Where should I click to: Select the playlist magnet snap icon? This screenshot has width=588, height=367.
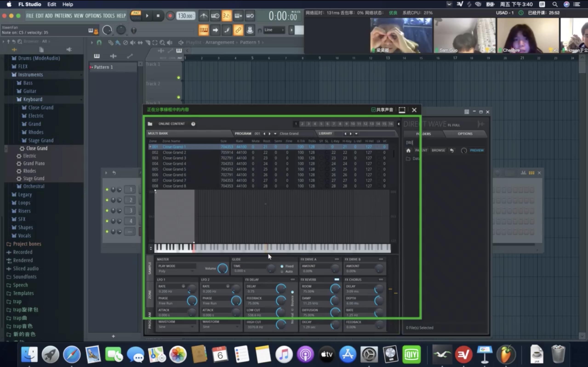[99, 43]
